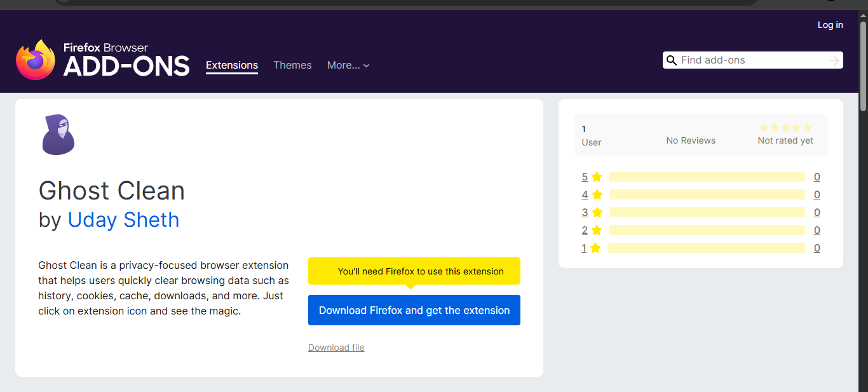Viewport: 868px width, 392px height.
Task: Click the 1 User count text
Action: point(592,135)
